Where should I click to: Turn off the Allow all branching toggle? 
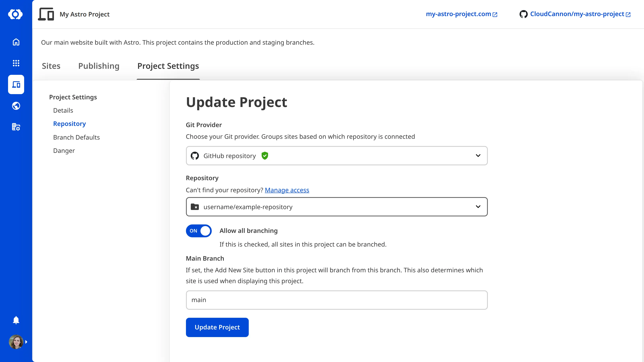[199, 231]
